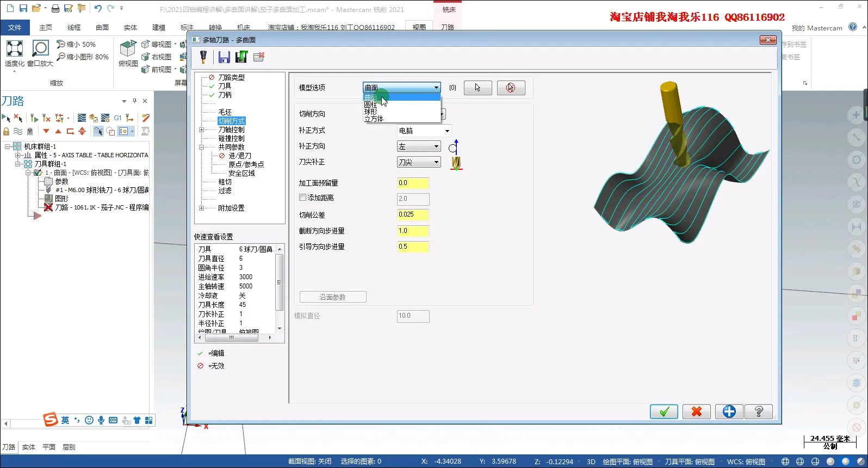Click the tool icon in dialog toolbar
This screenshot has width=868, height=468.
click(203, 57)
